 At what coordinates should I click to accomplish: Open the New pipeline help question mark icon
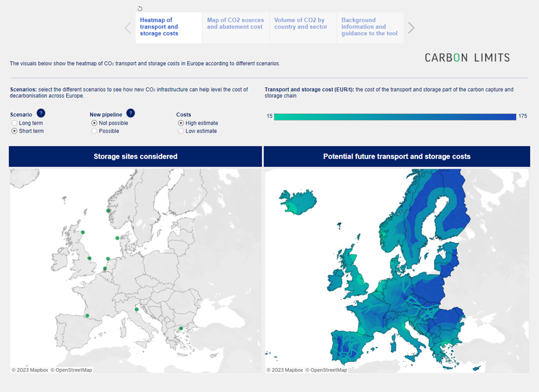130,113
